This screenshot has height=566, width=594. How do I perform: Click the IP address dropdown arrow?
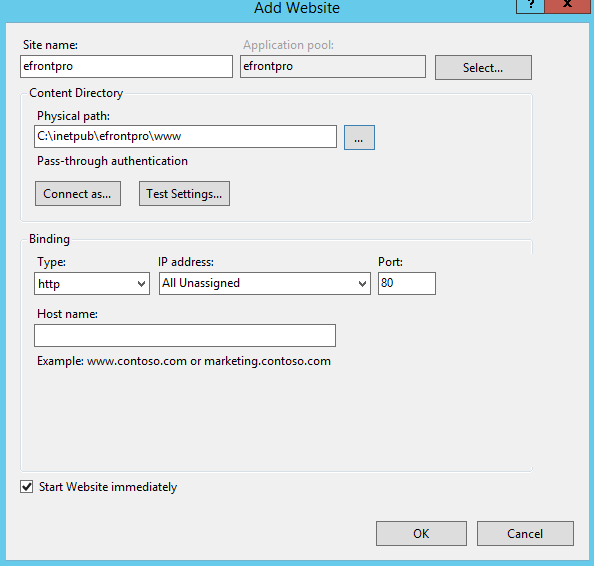tap(362, 284)
